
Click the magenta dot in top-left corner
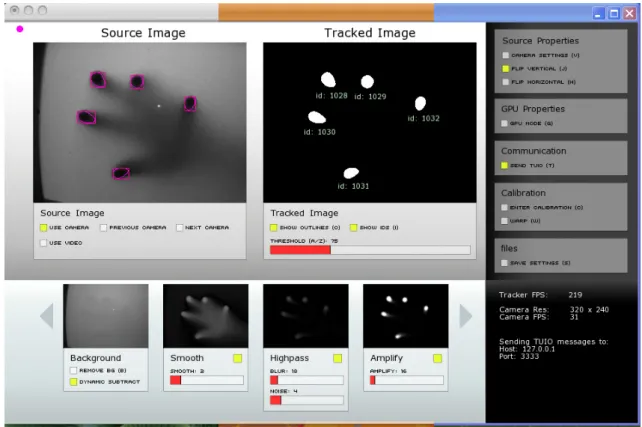20,29
